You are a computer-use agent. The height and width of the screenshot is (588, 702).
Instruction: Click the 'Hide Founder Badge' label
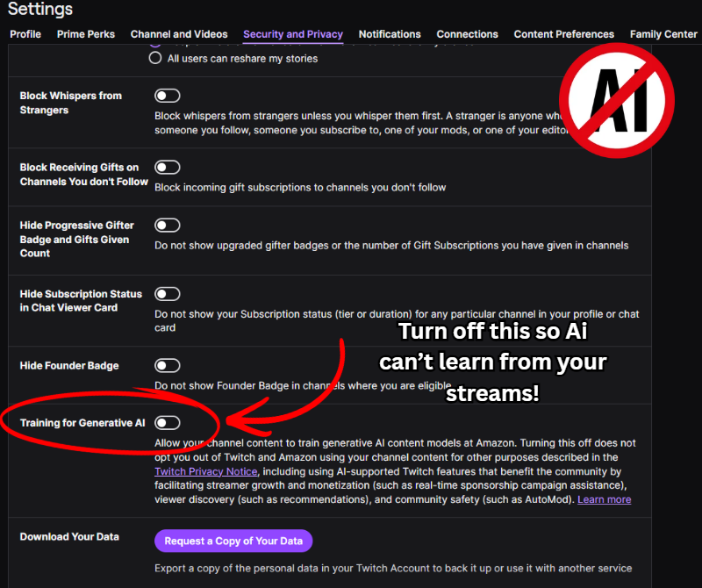[69, 365]
